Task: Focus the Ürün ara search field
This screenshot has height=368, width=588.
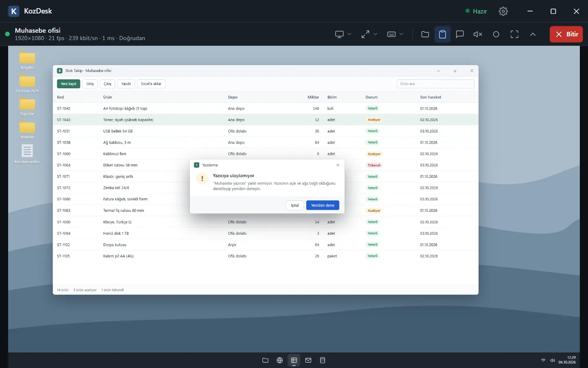Action: (435, 84)
